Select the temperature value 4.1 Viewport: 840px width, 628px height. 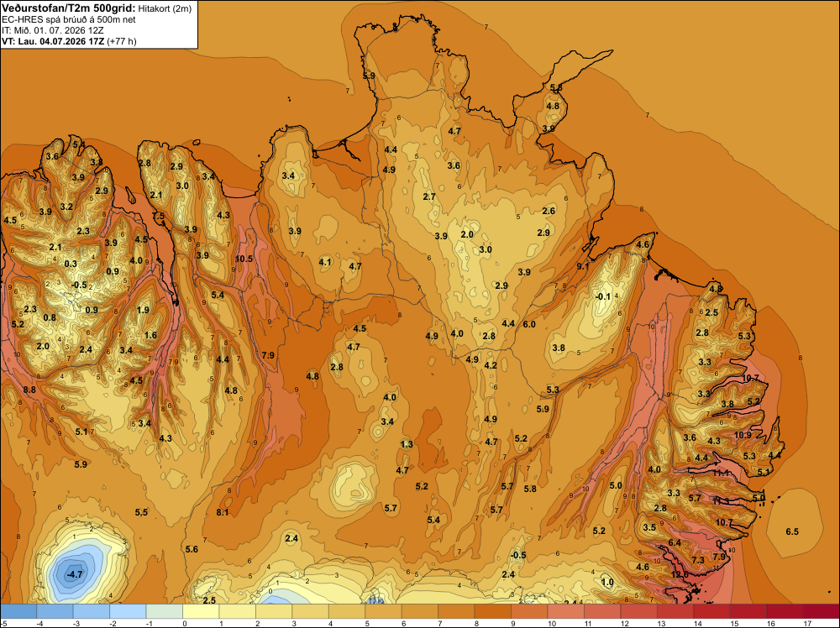[325, 262]
